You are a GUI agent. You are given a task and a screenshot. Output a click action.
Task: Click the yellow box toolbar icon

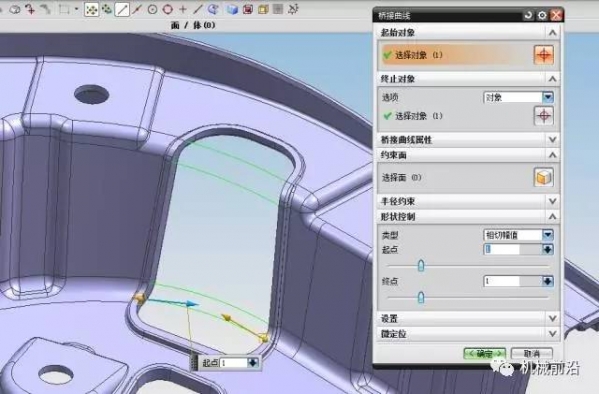[x=263, y=10]
